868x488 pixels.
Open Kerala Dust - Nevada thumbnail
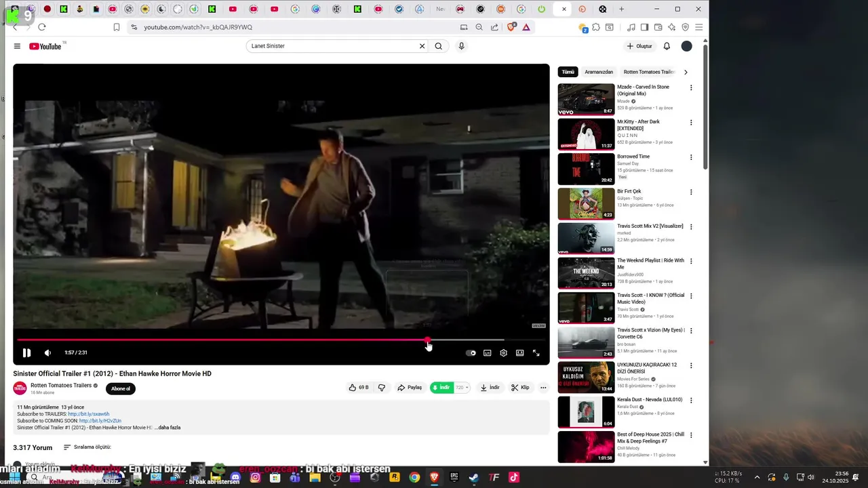(x=586, y=411)
